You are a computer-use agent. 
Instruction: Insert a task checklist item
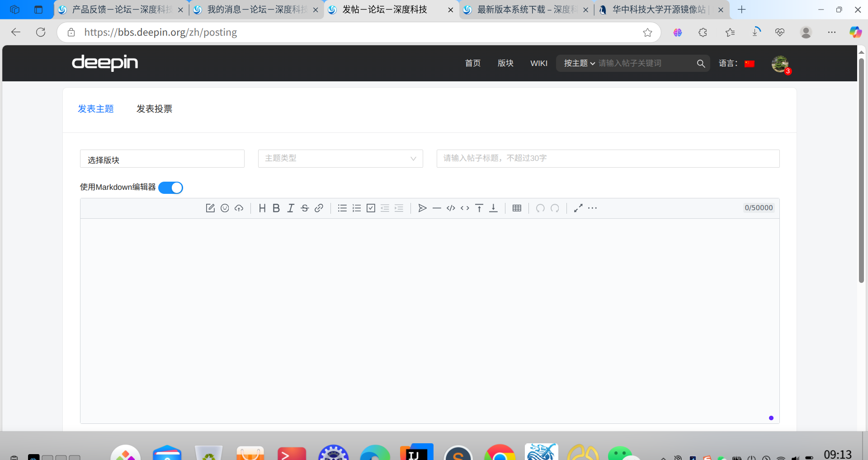(x=371, y=208)
